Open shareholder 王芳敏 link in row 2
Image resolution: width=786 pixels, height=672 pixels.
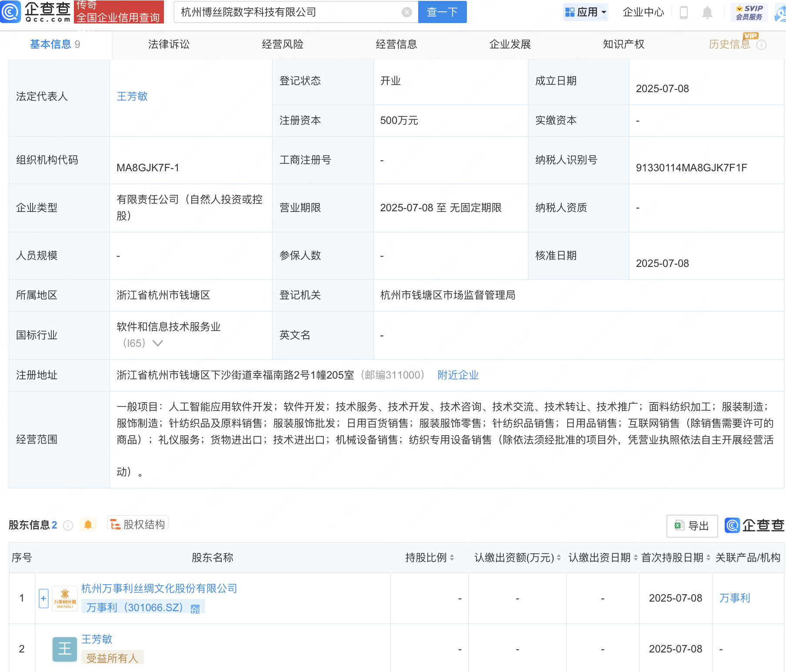[x=97, y=639]
